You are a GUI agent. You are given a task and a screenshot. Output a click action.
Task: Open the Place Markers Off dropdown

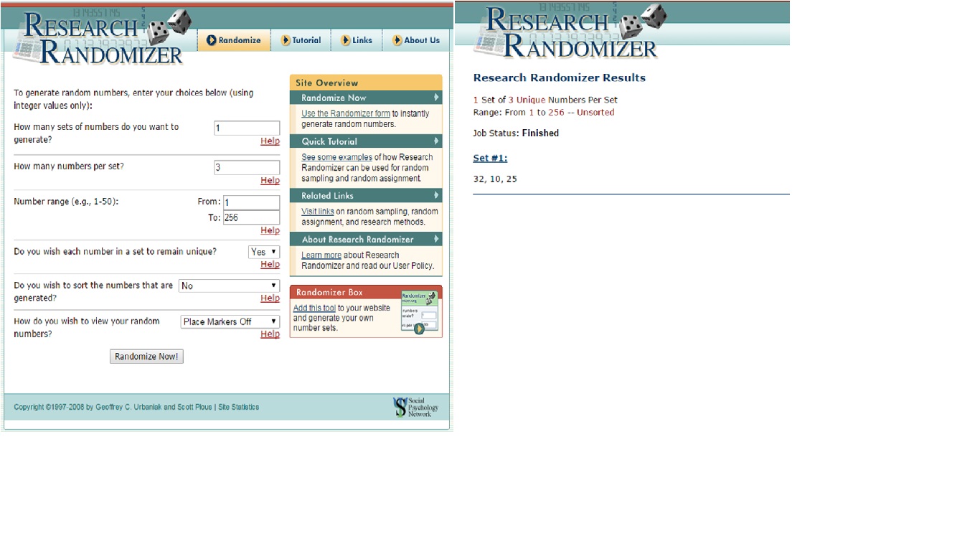click(x=230, y=321)
